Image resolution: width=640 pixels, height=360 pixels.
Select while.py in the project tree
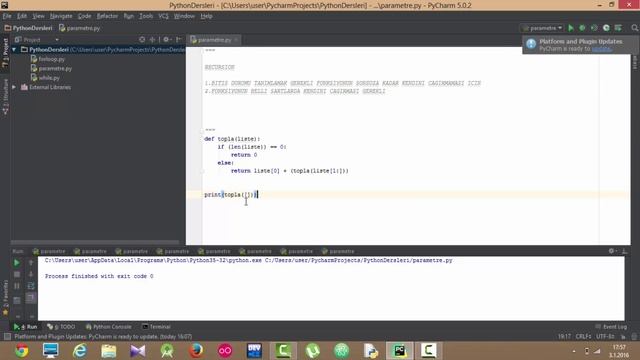[45, 78]
